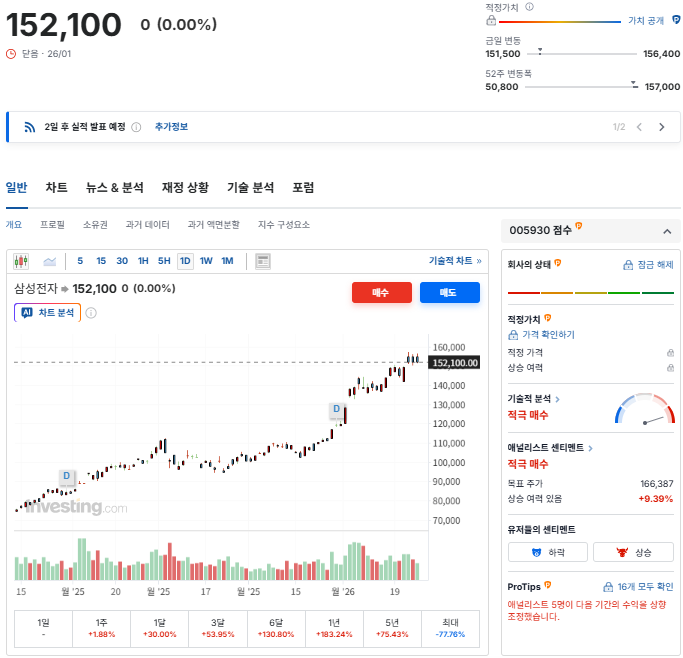Click the technical analysis gauge meter

(x=645, y=408)
